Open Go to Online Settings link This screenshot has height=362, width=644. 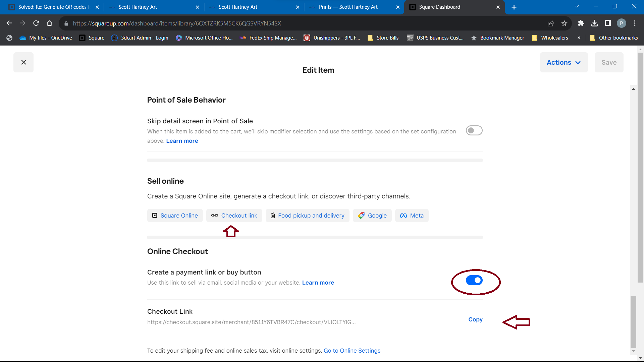[x=352, y=351]
